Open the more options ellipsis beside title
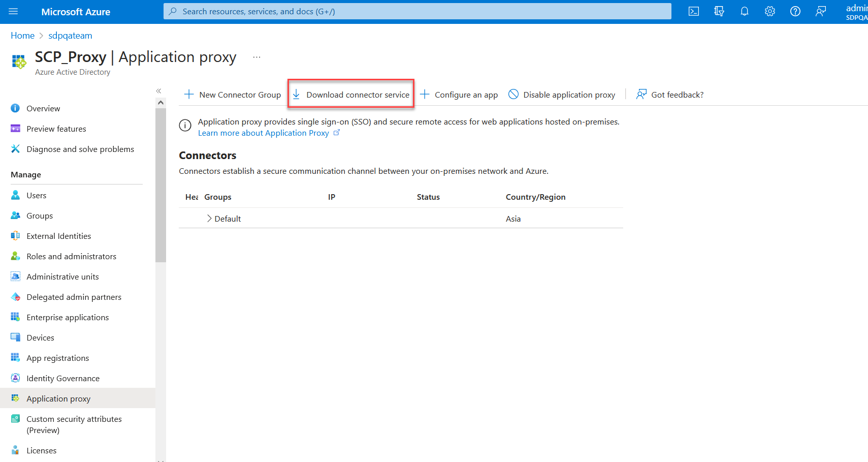Screen dimensions: 868x462 tap(257, 57)
